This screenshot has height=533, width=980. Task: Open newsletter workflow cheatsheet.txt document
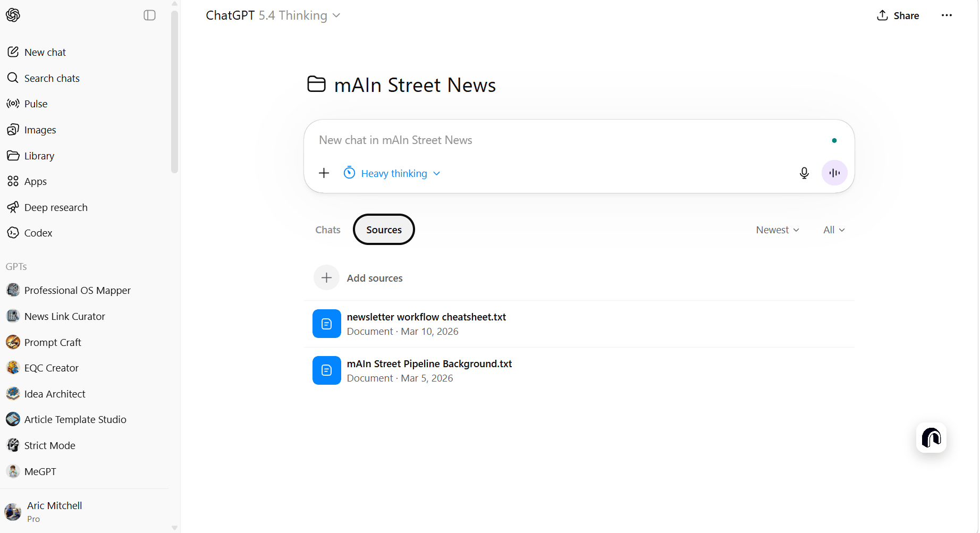tap(426, 317)
